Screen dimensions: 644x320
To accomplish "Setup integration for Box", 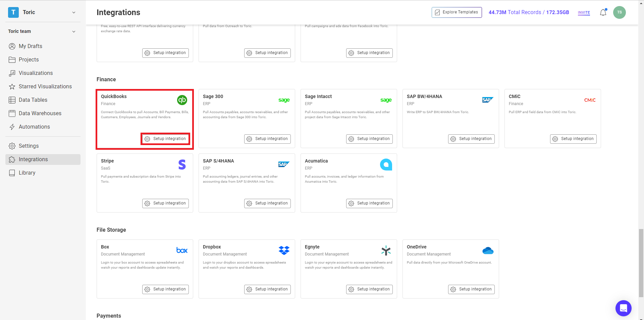I will [x=165, y=289].
